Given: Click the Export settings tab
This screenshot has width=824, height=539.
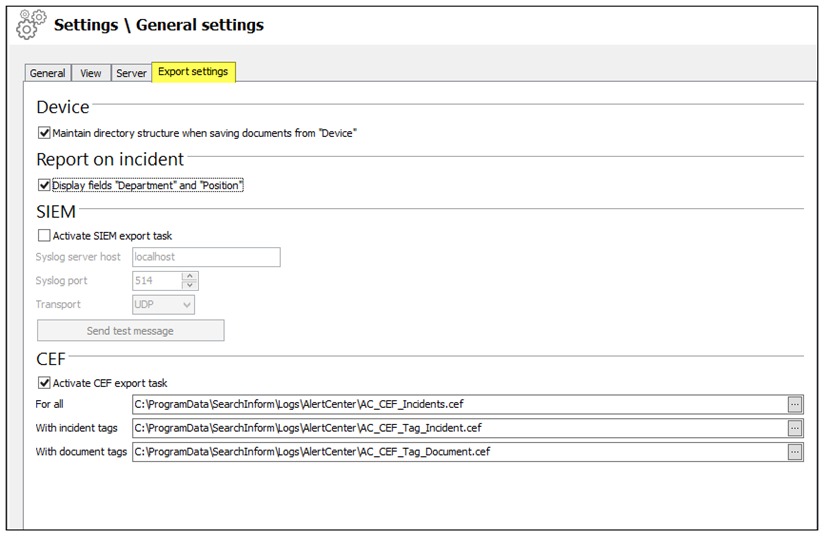Looking at the screenshot, I should coord(193,72).
